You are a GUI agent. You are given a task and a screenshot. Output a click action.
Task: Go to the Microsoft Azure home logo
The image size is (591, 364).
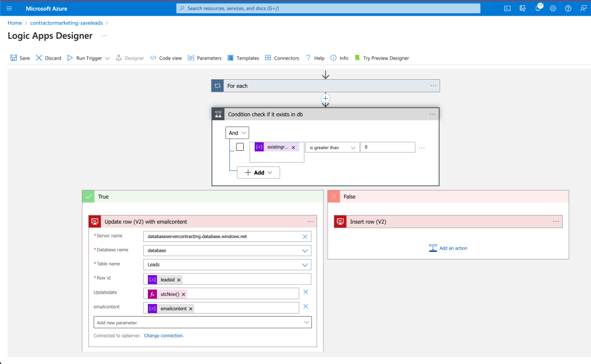click(46, 8)
